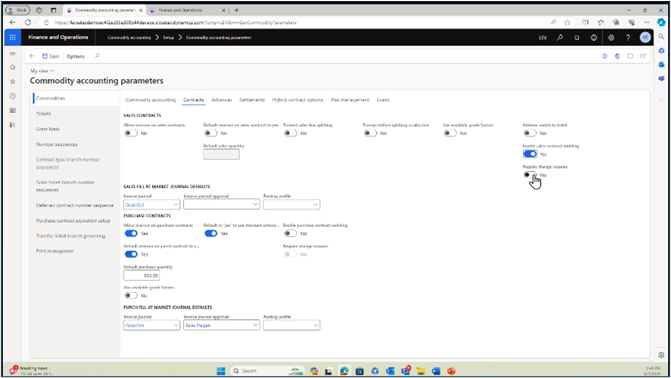Open the help question mark icon
This screenshot has height=378, width=671.
[628, 38]
